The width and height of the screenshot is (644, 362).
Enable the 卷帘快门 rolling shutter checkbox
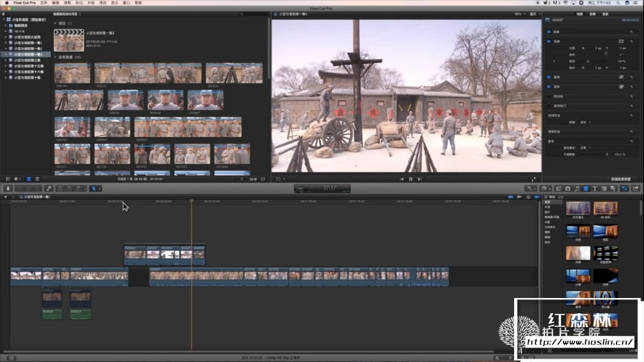(x=548, y=106)
